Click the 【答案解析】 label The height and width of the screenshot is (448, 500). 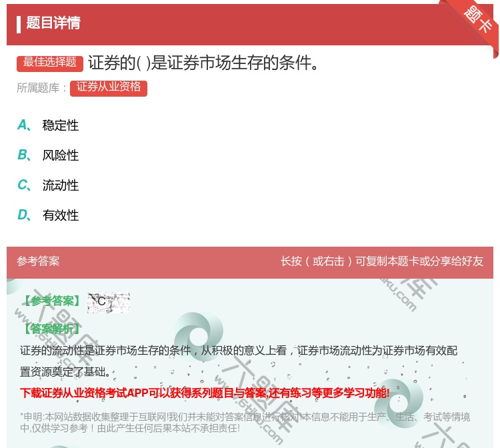(x=52, y=329)
